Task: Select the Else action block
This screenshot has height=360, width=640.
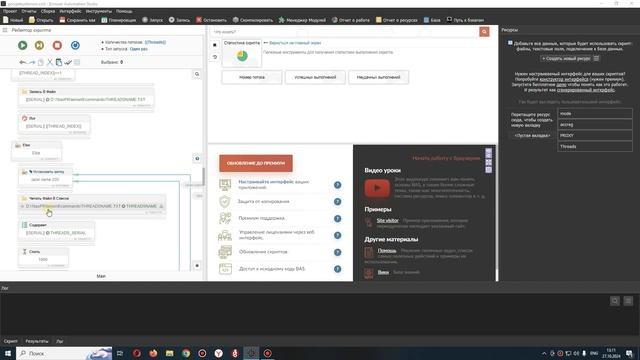Action: (x=36, y=151)
